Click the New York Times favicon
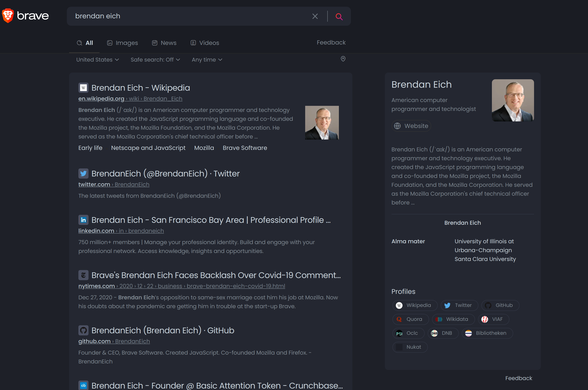 (83, 275)
